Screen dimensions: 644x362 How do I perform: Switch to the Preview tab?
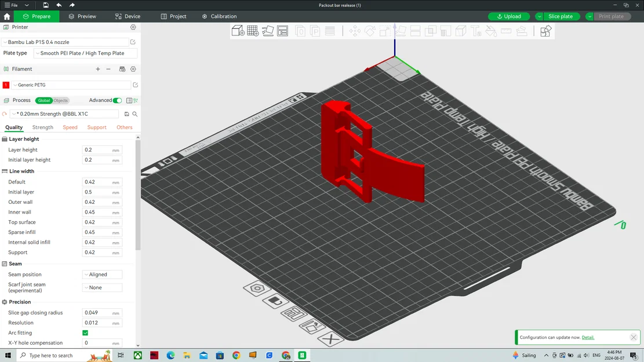point(82,16)
